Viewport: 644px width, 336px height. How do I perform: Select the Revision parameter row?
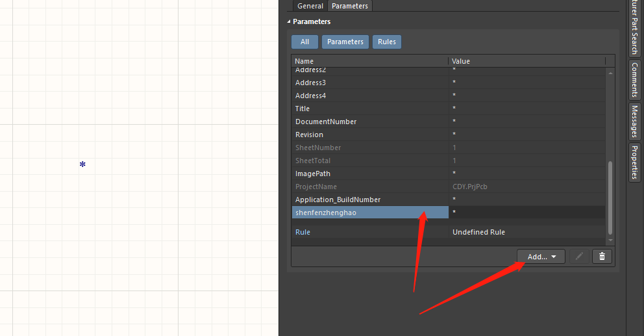tap(449, 135)
